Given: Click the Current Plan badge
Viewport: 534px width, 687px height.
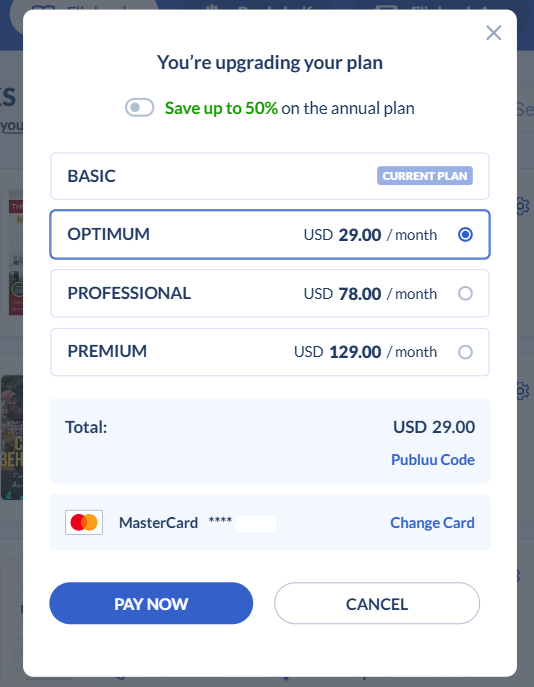Looking at the screenshot, I should (x=425, y=176).
